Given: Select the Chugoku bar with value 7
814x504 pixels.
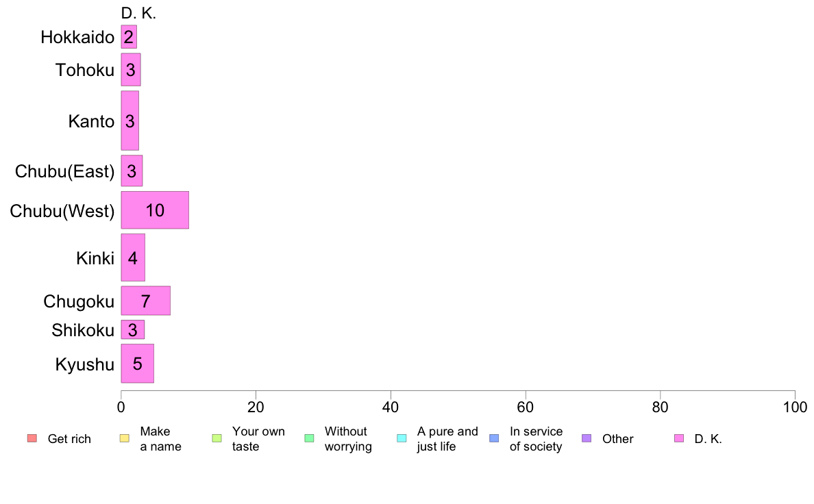Looking at the screenshot, I should click(x=145, y=301).
